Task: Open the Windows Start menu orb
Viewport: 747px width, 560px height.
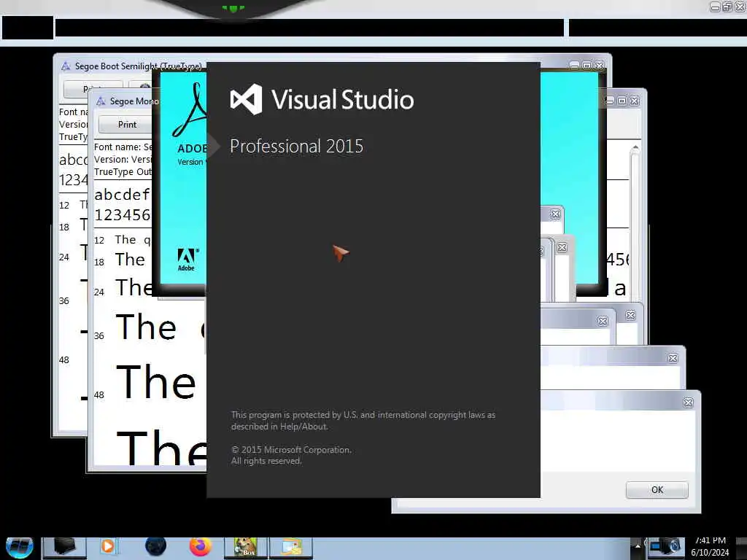Action: (x=20, y=547)
